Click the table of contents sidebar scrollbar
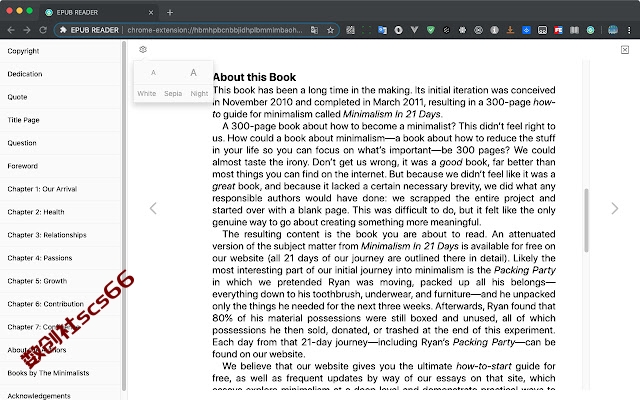 (124, 216)
